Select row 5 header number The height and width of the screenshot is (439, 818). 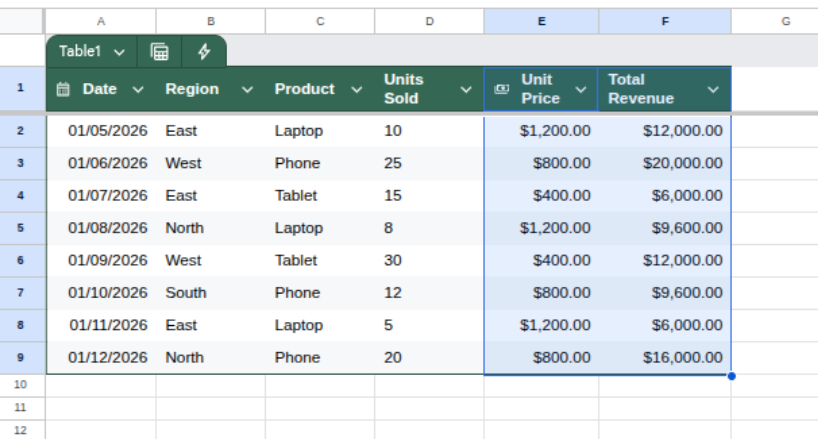coord(20,228)
